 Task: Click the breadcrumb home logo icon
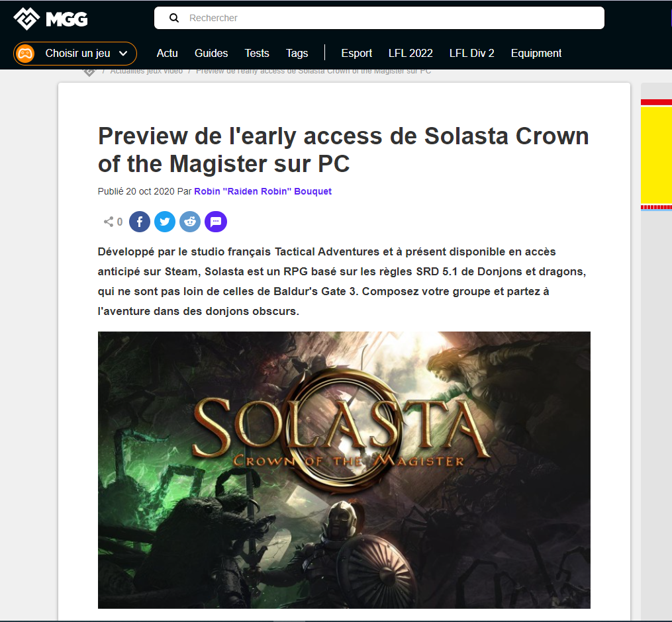pos(89,72)
